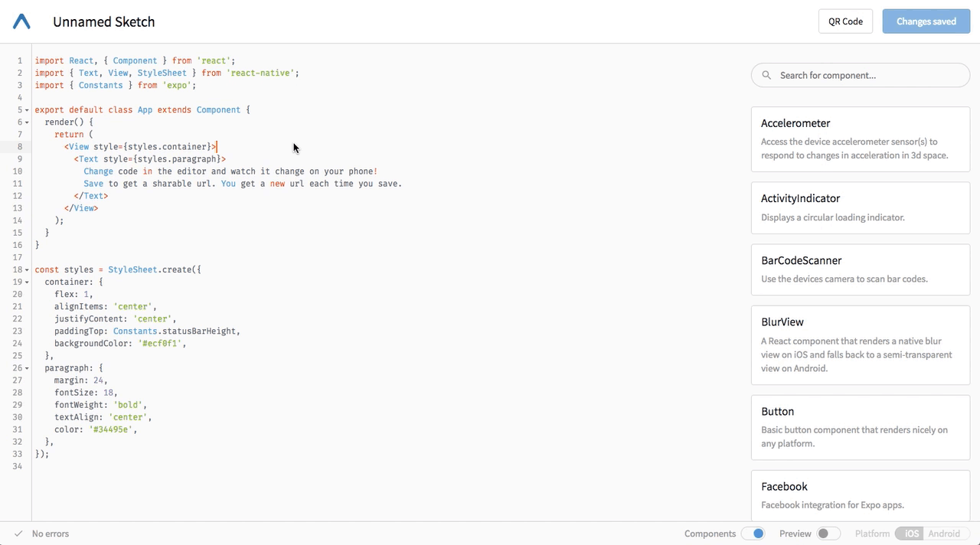Click line number 34 in gutter
The image size is (980, 545).
tap(17, 466)
